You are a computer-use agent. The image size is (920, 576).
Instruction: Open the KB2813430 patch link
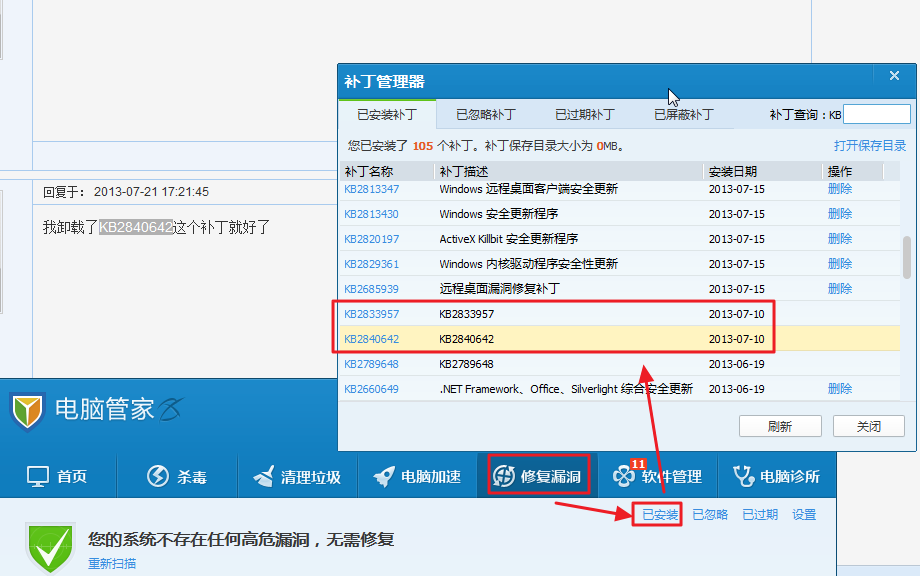[x=371, y=214]
